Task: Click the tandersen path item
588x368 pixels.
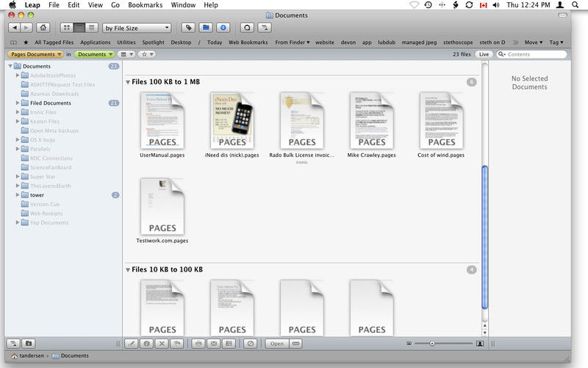Action: (28, 355)
